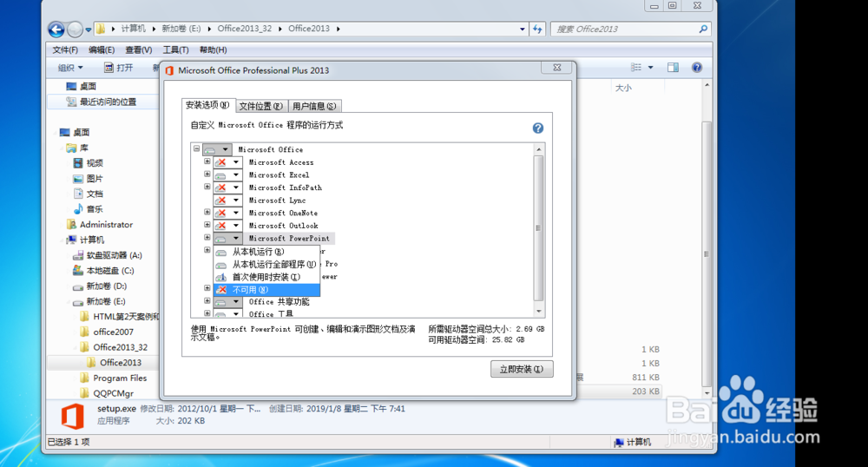Switch to the 用户信息 tab
The height and width of the screenshot is (467, 868).
coord(314,106)
